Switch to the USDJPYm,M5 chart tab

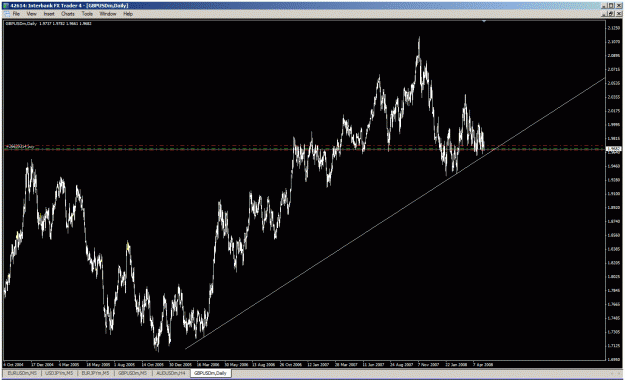59,373
